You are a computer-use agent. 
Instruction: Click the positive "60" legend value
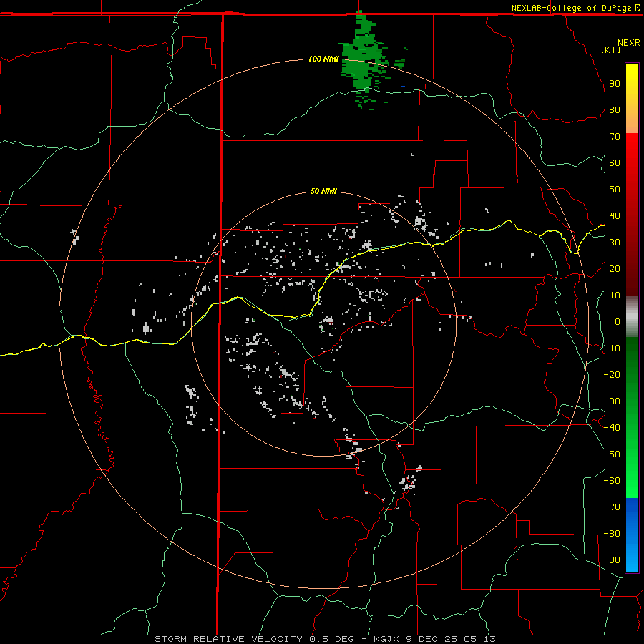tap(615, 162)
